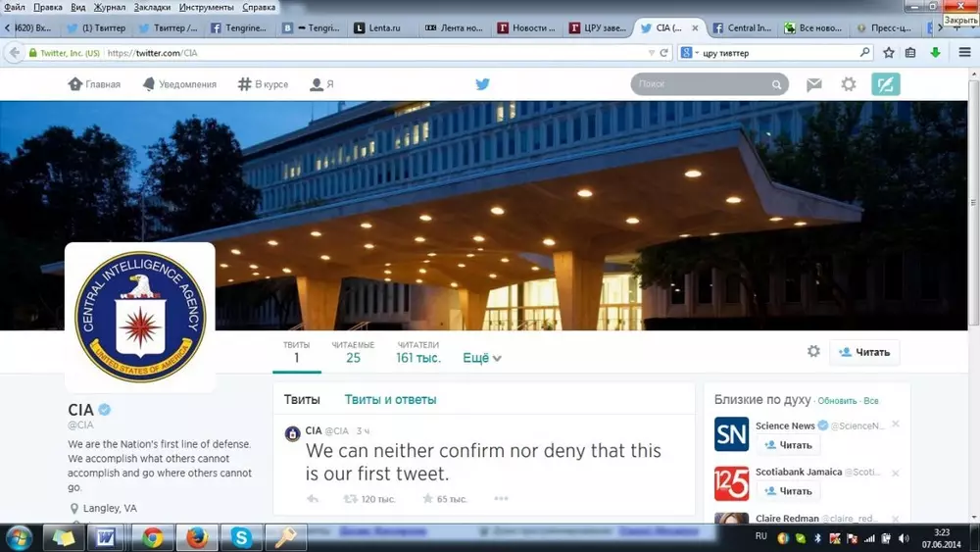This screenshot has height=552, width=980.
Task: Click the more options dots on tweet
Action: (x=501, y=499)
